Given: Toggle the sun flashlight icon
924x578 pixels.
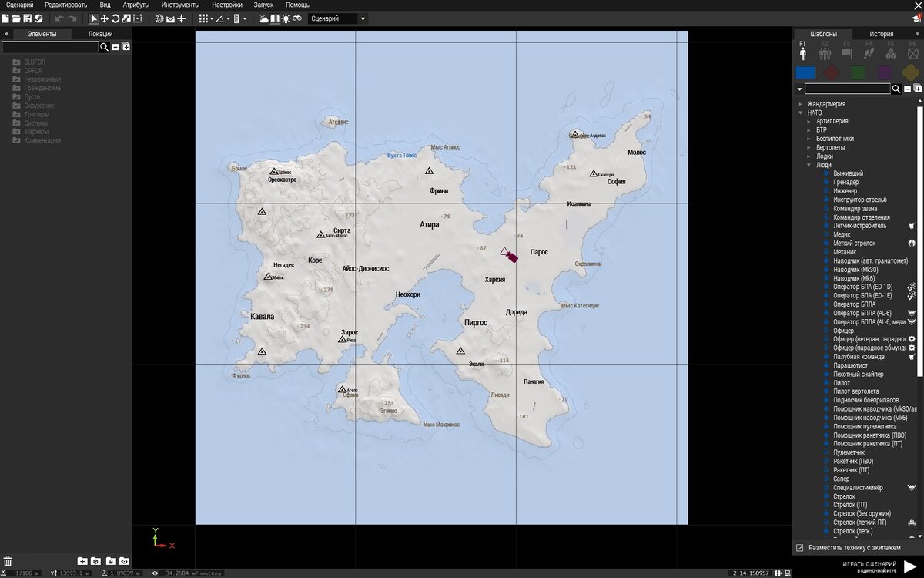Looking at the screenshot, I should tap(286, 18).
